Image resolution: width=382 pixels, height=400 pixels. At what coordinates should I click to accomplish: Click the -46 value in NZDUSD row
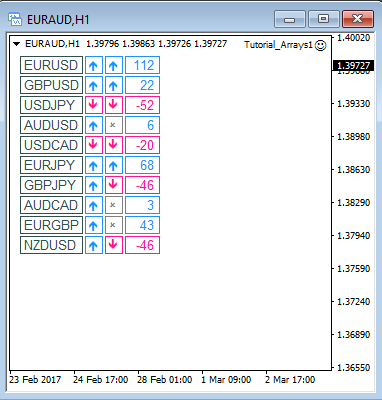click(142, 245)
